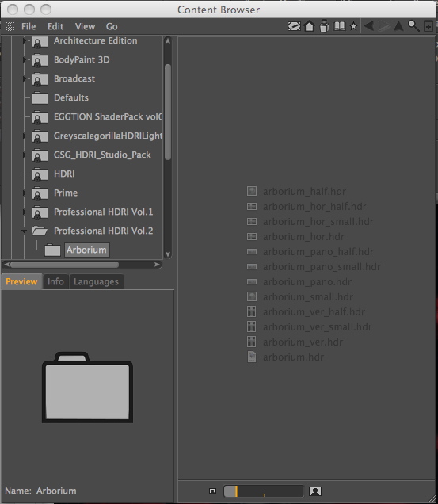
Task: Select the arborium_pano_small.hdr file name
Action: [x=322, y=267]
